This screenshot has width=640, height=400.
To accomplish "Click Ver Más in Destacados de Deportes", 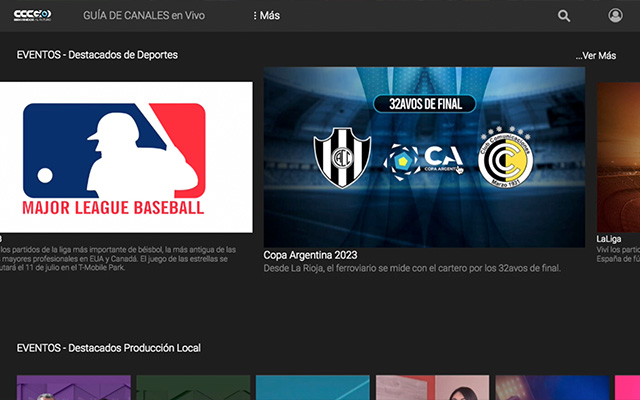I will click(x=596, y=55).
